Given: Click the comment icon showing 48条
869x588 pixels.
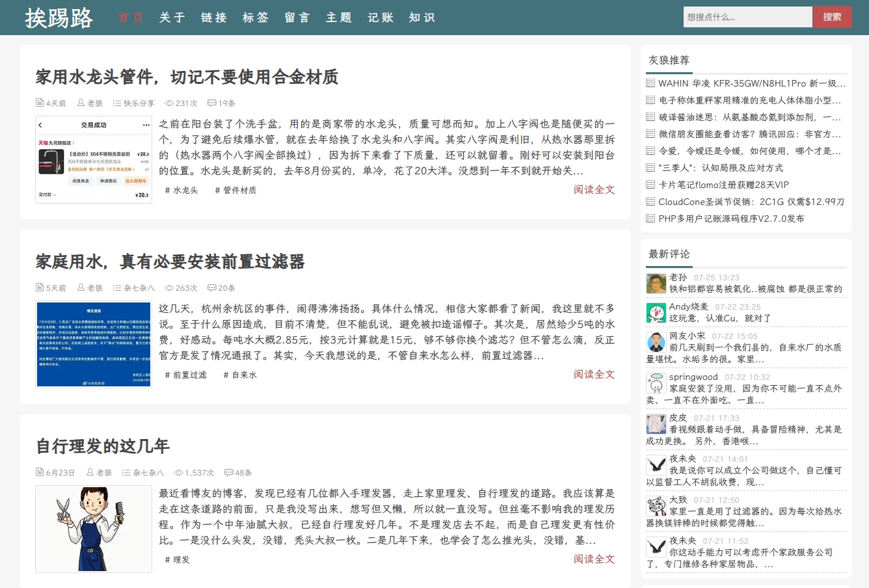Looking at the screenshot, I should (229, 472).
